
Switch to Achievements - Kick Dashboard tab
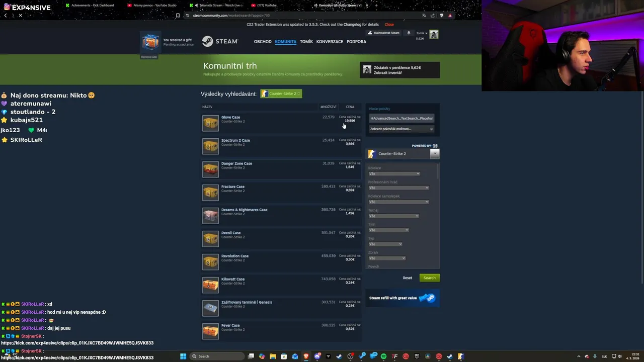pos(91,5)
